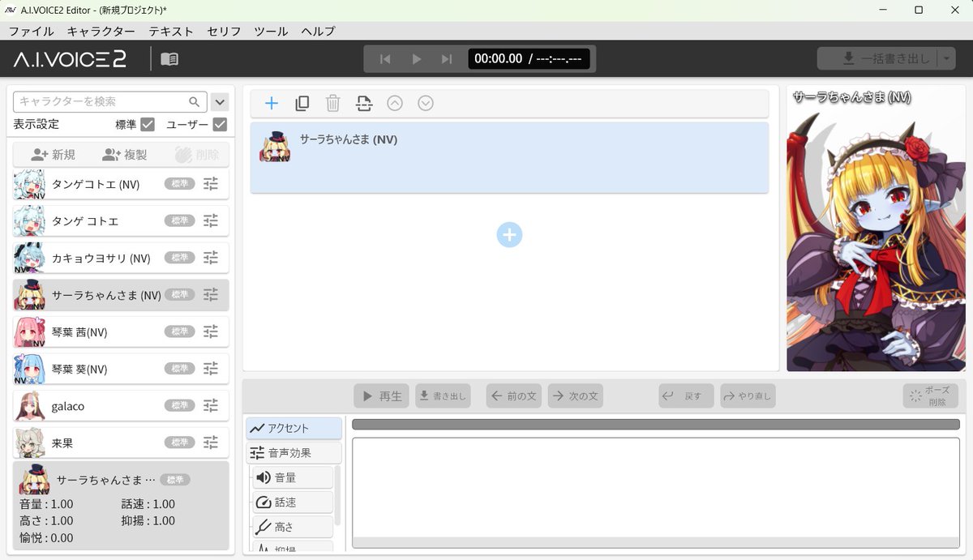This screenshot has height=560, width=973.
Task: Toggle the ユーザー display checkbox
Action: tap(220, 125)
